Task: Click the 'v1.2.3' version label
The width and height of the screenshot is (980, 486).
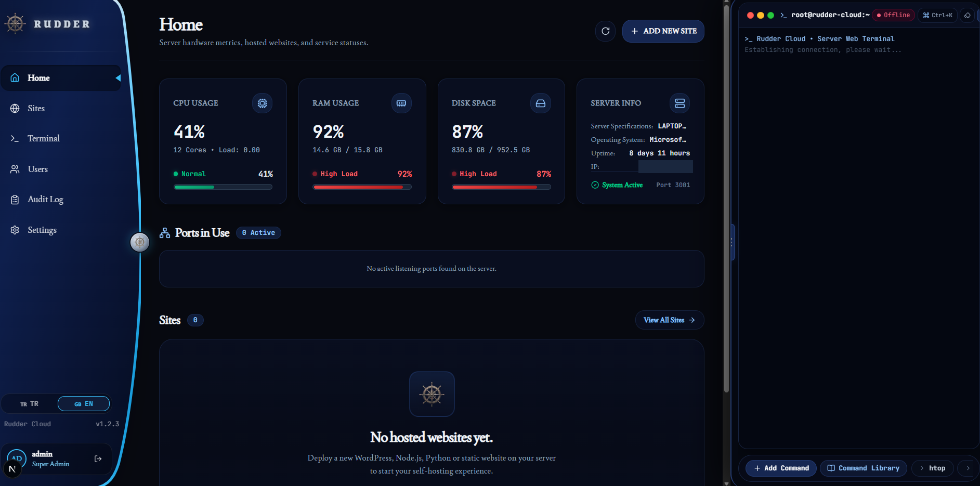Action: coord(108,424)
